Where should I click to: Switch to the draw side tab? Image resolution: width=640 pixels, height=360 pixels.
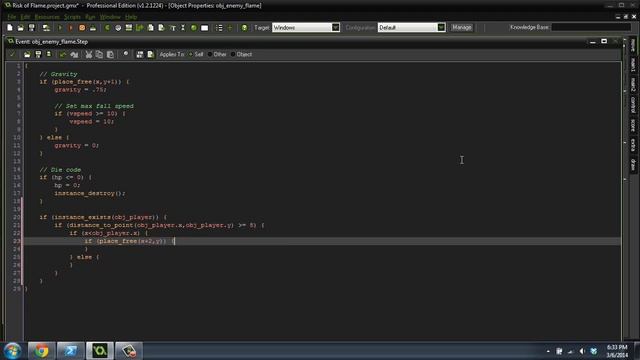(x=633, y=164)
